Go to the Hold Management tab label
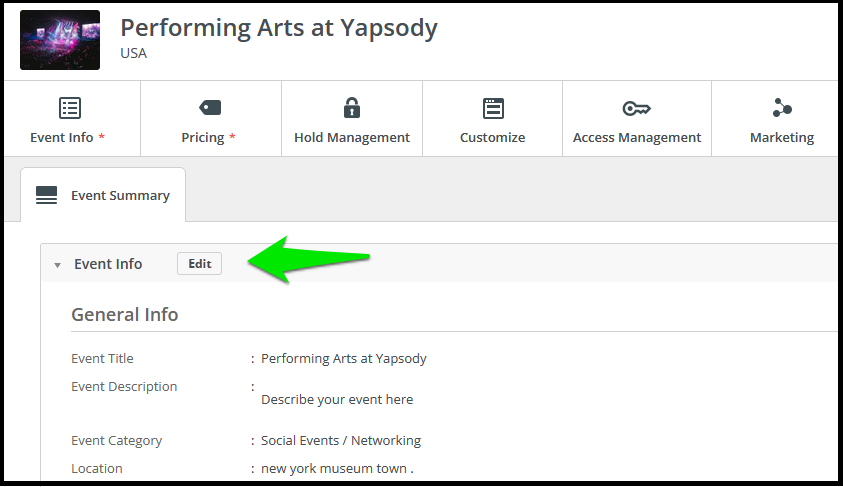Image resolution: width=843 pixels, height=487 pixels. pyautogui.click(x=352, y=138)
